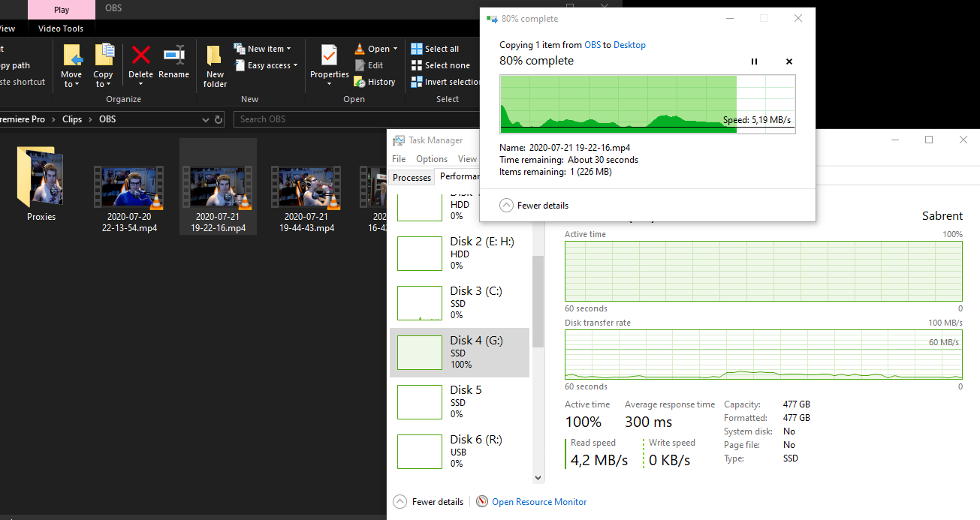Refresh the OBS folder address bar
The width and height of the screenshot is (980, 520).
pyautogui.click(x=219, y=119)
